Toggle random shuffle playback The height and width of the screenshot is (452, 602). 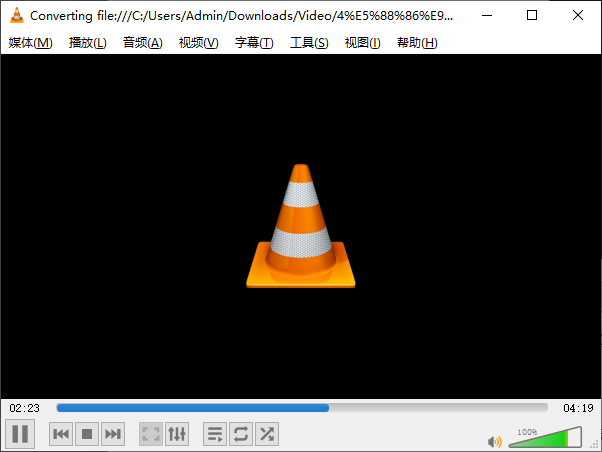tap(267, 434)
